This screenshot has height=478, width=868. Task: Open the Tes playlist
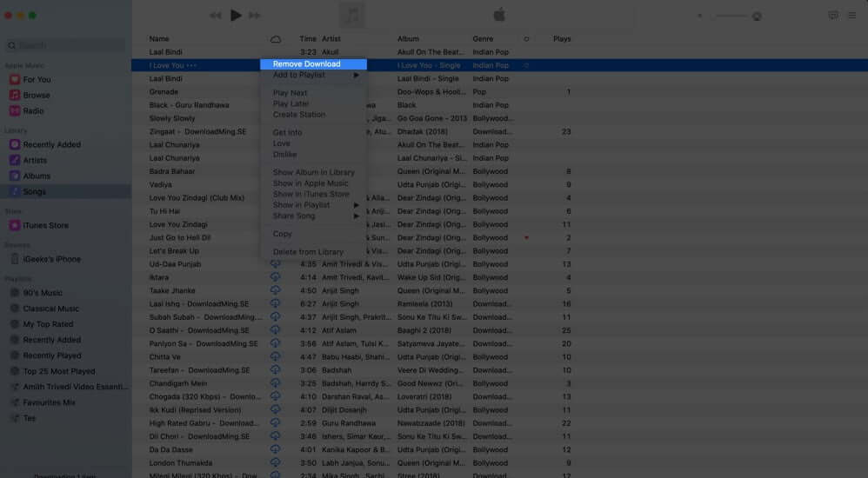(x=29, y=418)
